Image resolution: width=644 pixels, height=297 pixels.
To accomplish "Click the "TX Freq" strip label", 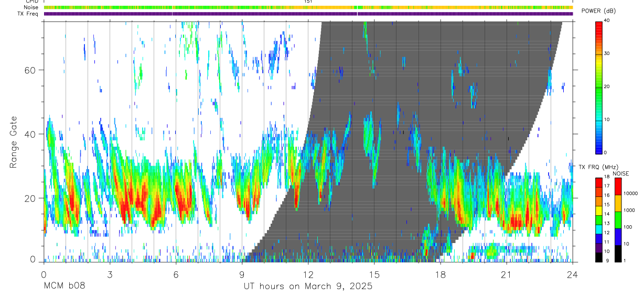I will 28,14.
